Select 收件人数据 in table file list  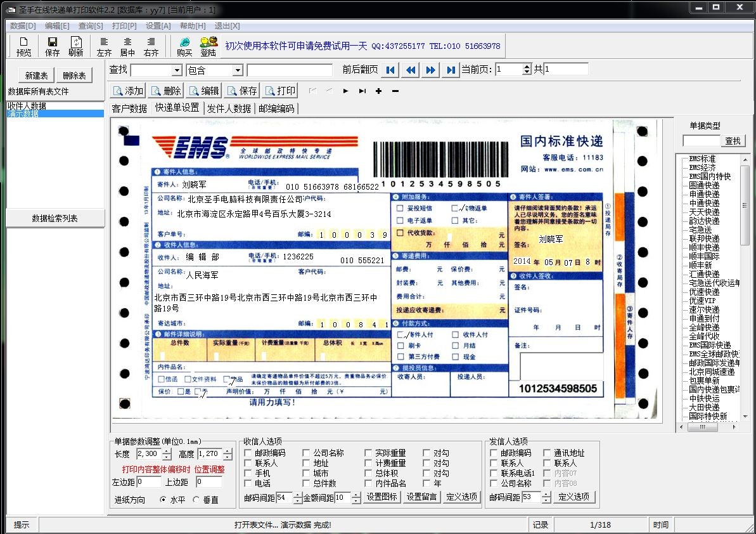27,106
